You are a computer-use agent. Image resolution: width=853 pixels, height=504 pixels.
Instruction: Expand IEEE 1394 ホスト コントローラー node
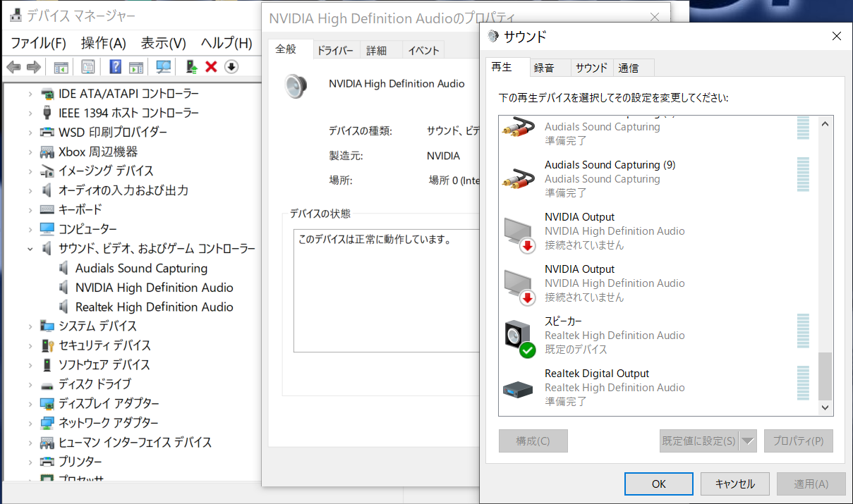pyautogui.click(x=30, y=113)
